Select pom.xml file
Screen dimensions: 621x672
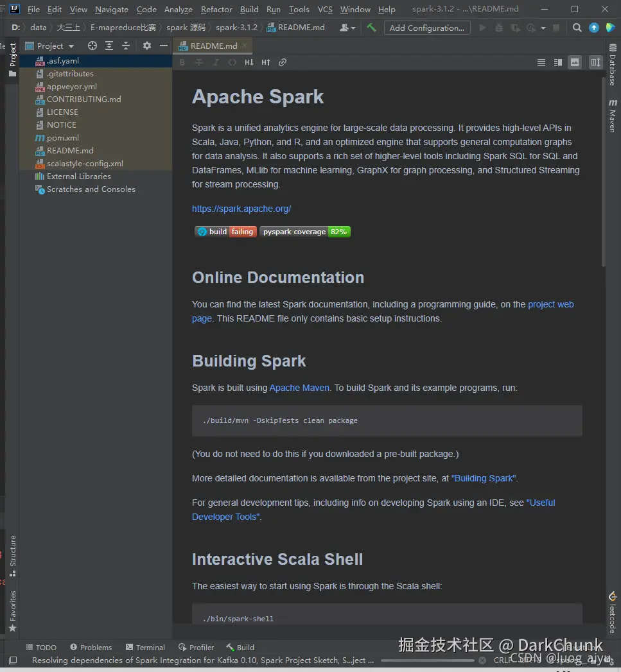click(96, 138)
